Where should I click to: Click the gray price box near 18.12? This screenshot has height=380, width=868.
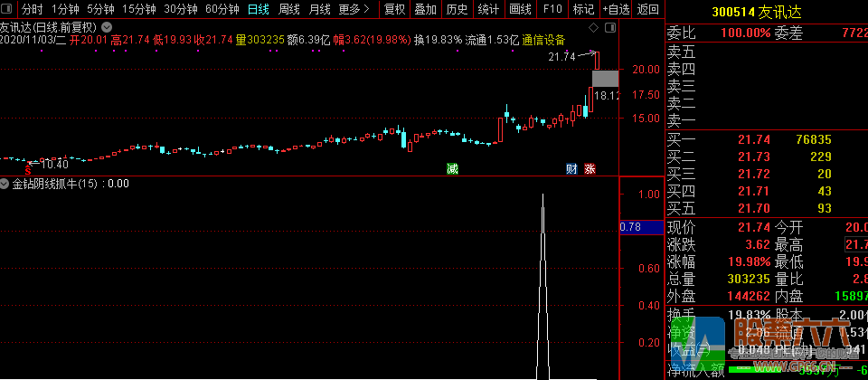click(605, 78)
